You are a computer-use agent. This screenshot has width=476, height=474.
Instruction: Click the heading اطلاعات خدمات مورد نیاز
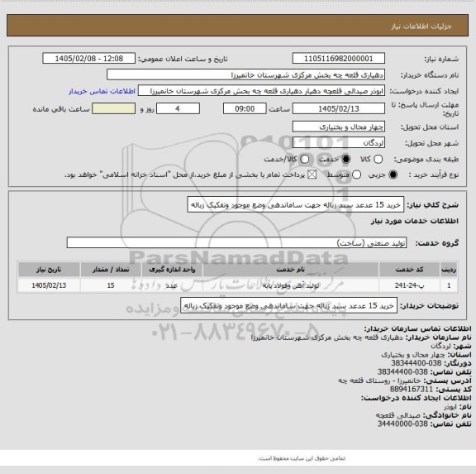point(415,221)
